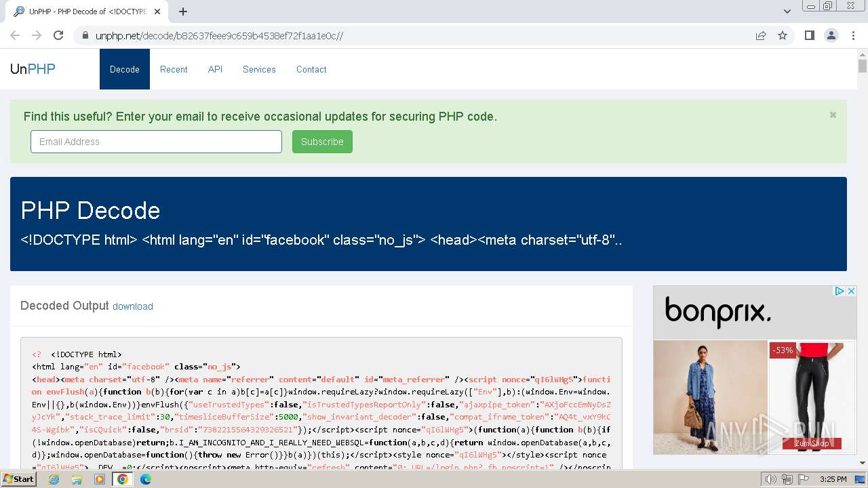Close the bonprix advertisement

coord(851,291)
